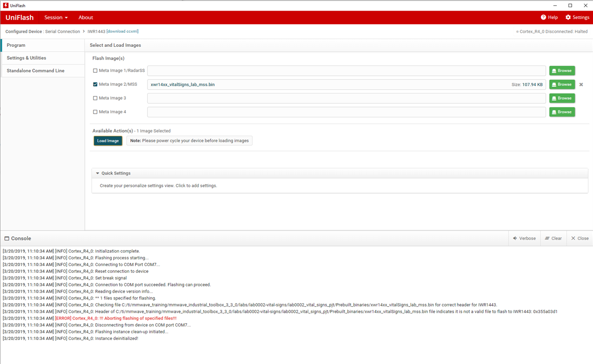Click the red ERROR Aborting flashing log line
Viewport: 593px width, 364px height.
[x=116, y=319]
